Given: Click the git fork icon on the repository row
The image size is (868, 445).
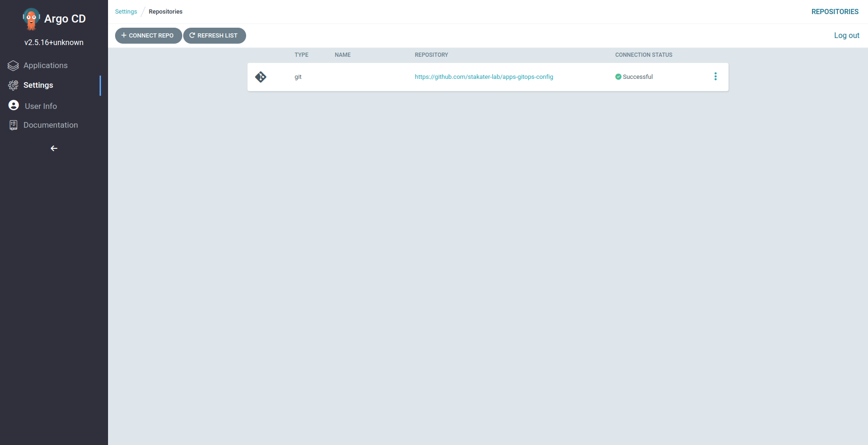Looking at the screenshot, I should tap(261, 77).
